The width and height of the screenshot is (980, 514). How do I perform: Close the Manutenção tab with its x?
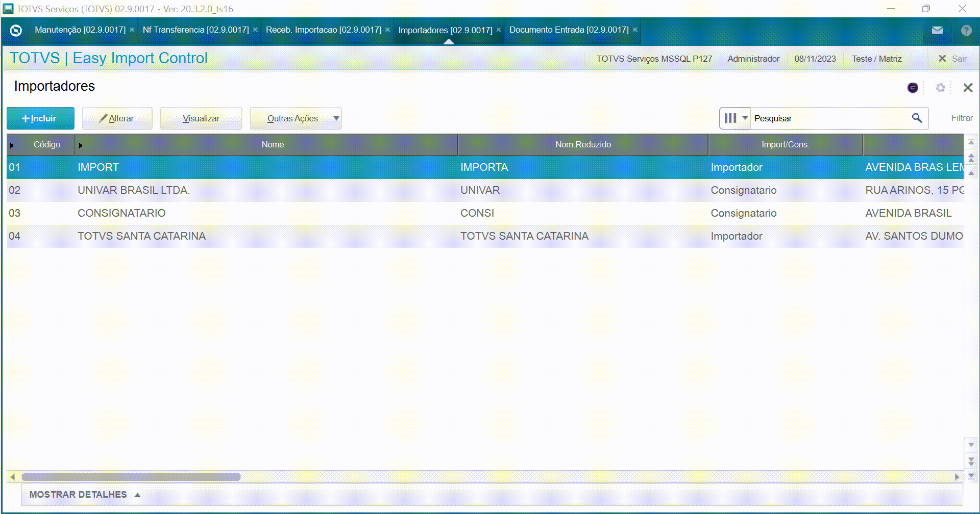click(x=132, y=30)
